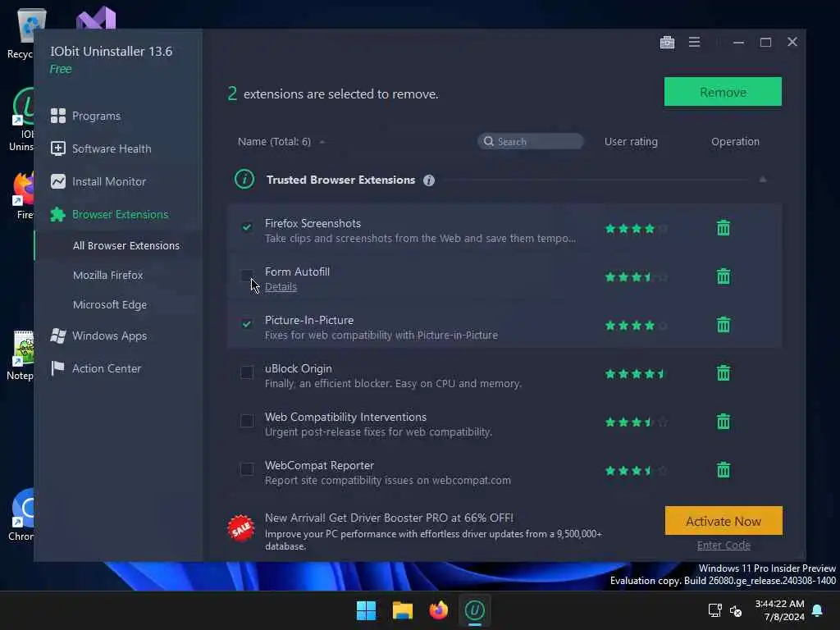The height and width of the screenshot is (630, 840).
Task: Click the Driver Booster PRO promo headline
Action: click(x=389, y=518)
